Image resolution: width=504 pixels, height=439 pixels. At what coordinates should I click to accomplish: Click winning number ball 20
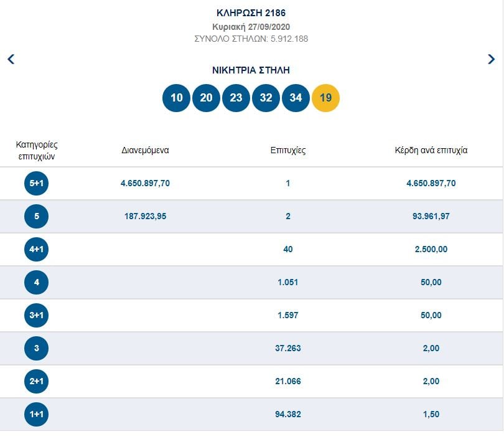[206, 98]
